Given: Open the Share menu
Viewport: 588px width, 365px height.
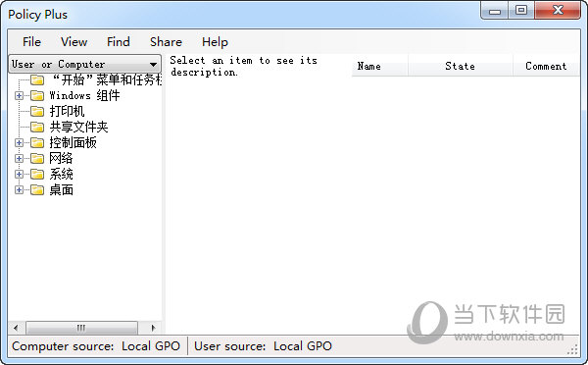Looking at the screenshot, I should (166, 41).
